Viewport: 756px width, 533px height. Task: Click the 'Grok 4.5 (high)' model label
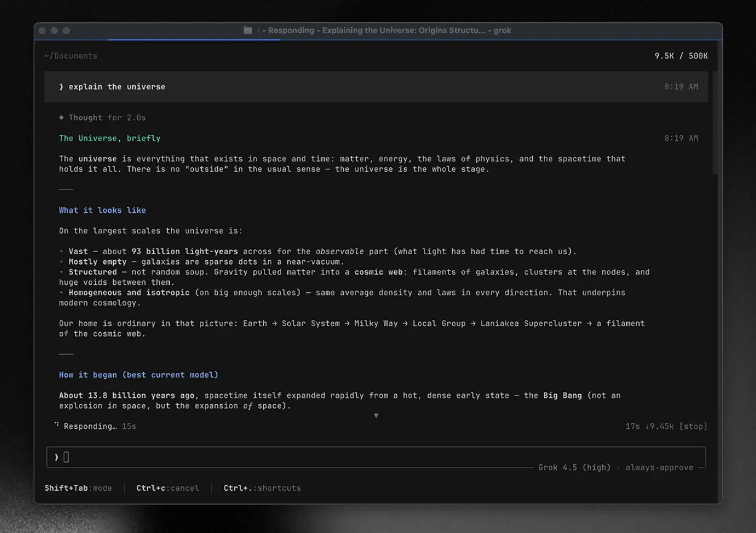click(574, 467)
